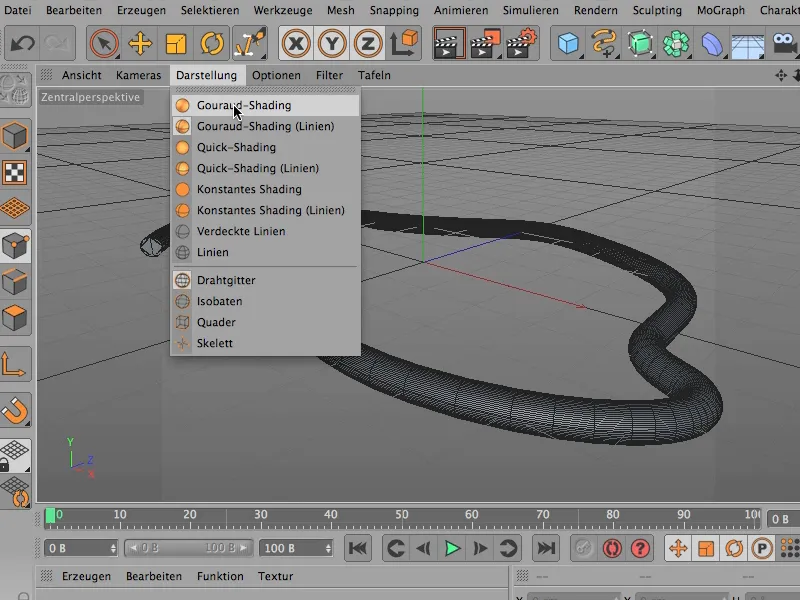
Task: Open the array modeling objects icon
Action: (x=676, y=43)
